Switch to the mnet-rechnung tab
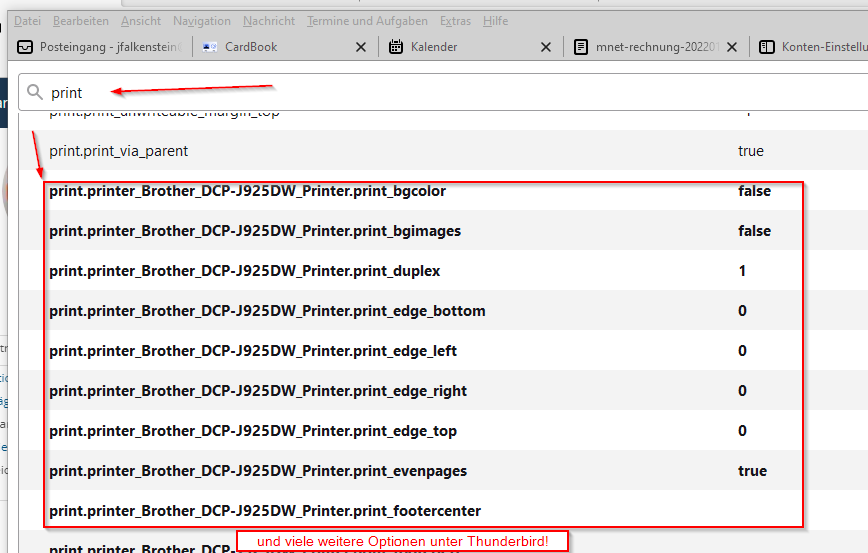 pos(655,47)
